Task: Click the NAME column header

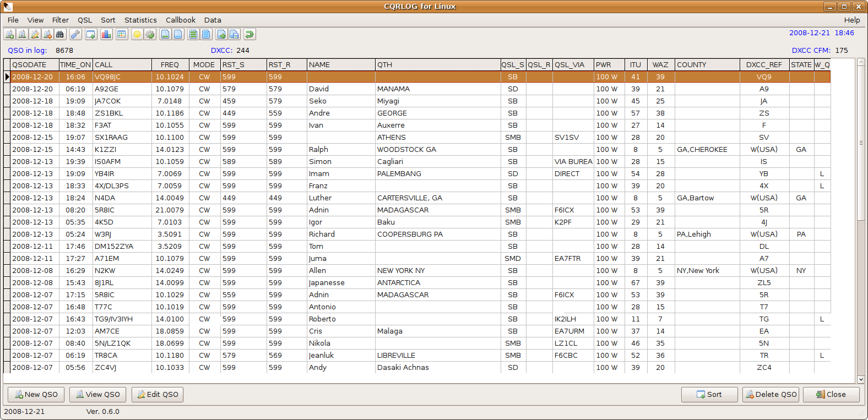Action: point(341,64)
